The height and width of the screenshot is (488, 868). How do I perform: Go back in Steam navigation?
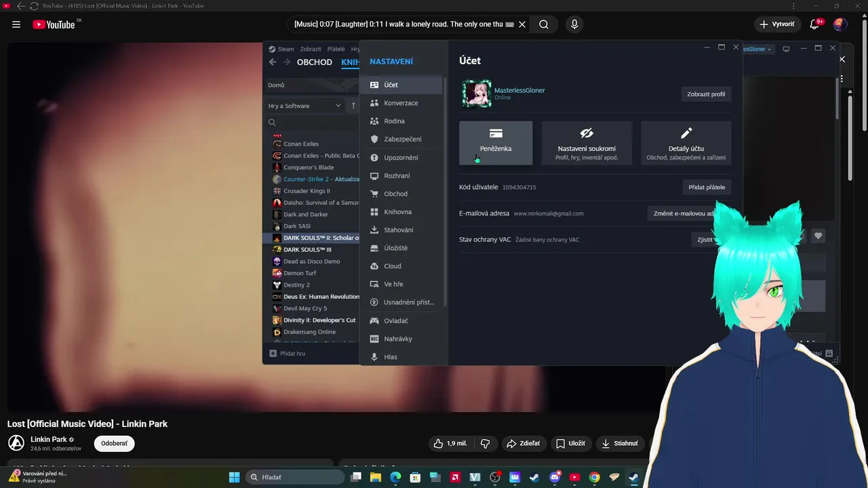point(273,62)
